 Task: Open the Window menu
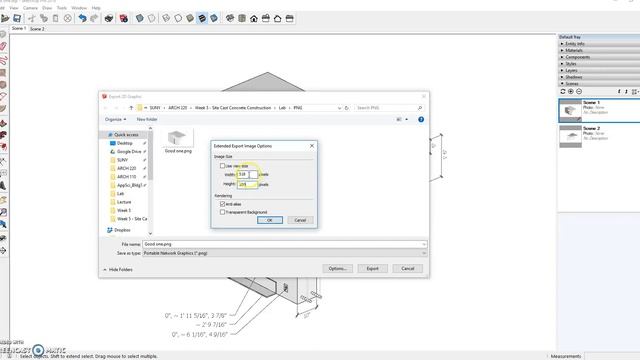79,8
